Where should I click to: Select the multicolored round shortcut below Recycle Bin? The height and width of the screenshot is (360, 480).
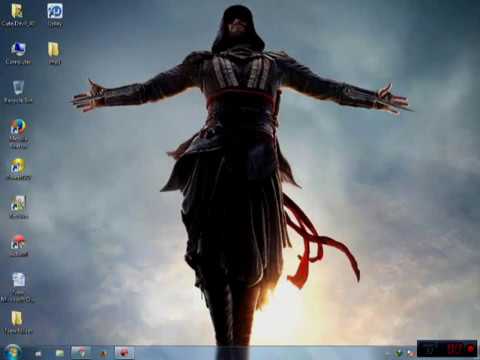tap(18, 127)
